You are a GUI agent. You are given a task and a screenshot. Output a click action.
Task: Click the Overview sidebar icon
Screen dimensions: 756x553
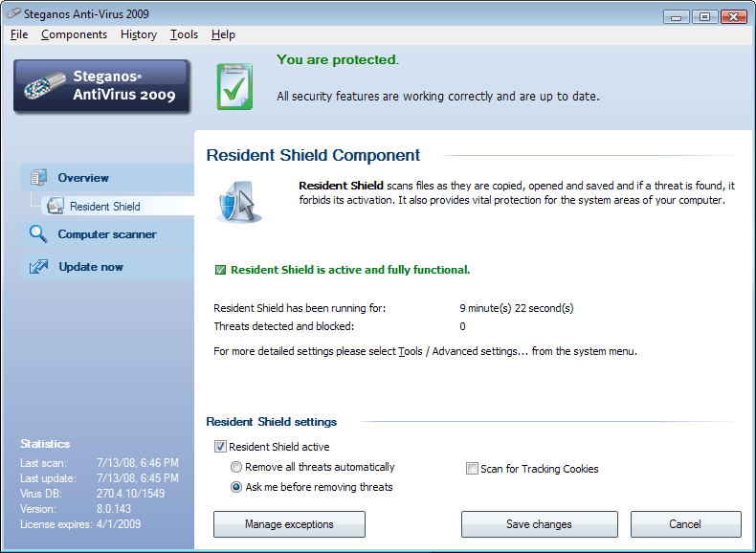coord(38,177)
